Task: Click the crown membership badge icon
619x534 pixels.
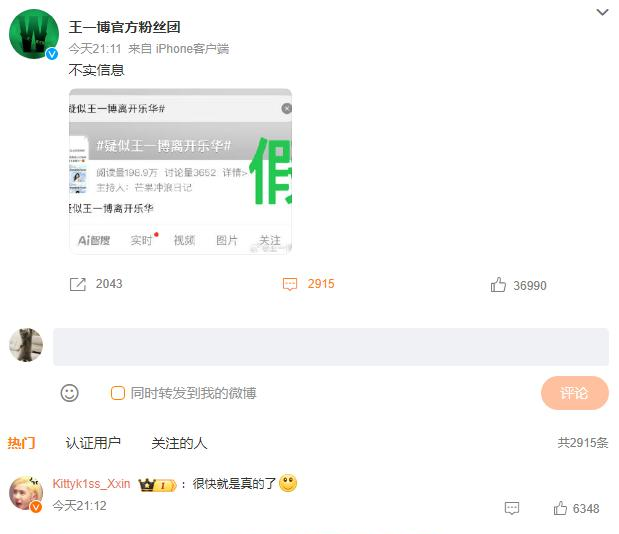Action: pos(157,485)
